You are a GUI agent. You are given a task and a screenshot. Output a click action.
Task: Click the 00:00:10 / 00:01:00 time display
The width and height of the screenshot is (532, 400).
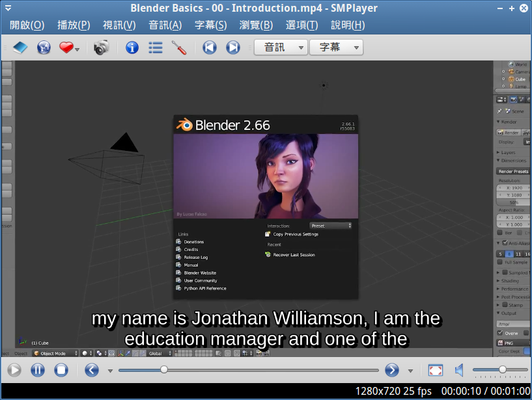486,391
